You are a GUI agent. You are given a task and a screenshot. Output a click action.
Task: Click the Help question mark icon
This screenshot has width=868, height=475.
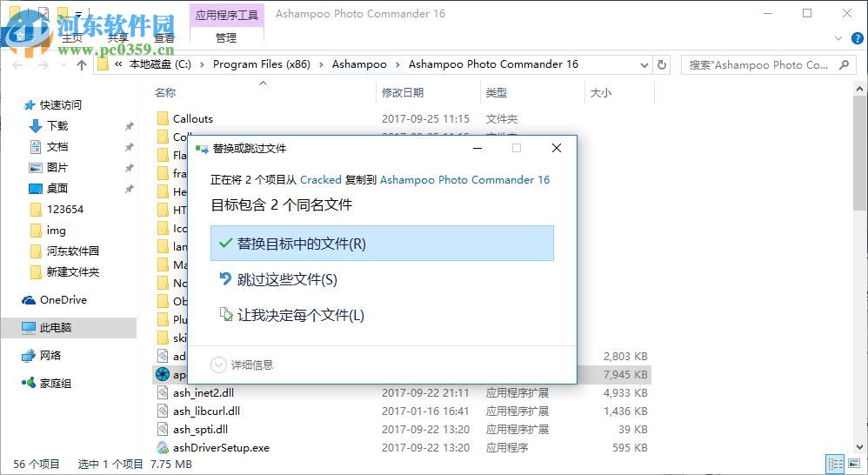click(857, 38)
